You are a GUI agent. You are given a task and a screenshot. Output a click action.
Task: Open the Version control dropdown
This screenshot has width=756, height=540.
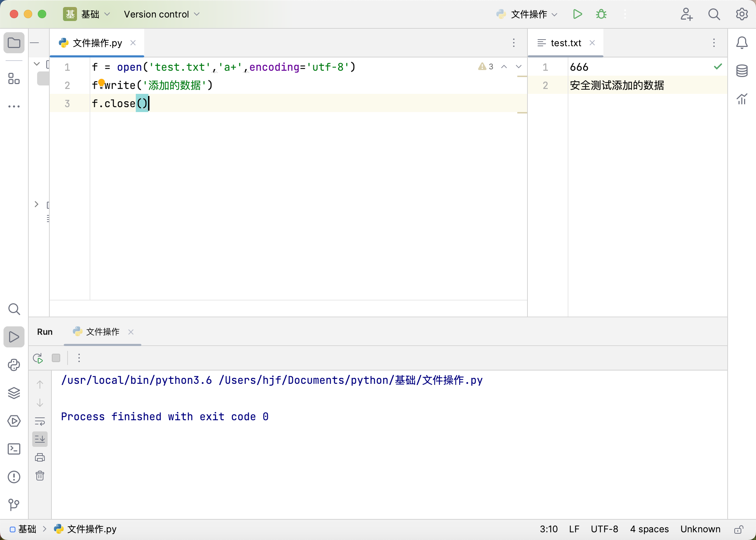162,14
